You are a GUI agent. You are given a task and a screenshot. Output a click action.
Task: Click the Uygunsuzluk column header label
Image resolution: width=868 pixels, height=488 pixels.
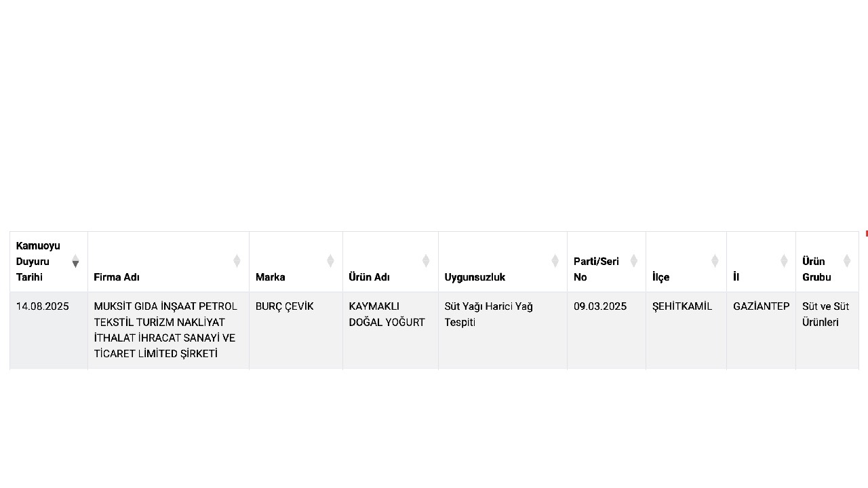pyautogui.click(x=475, y=277)
